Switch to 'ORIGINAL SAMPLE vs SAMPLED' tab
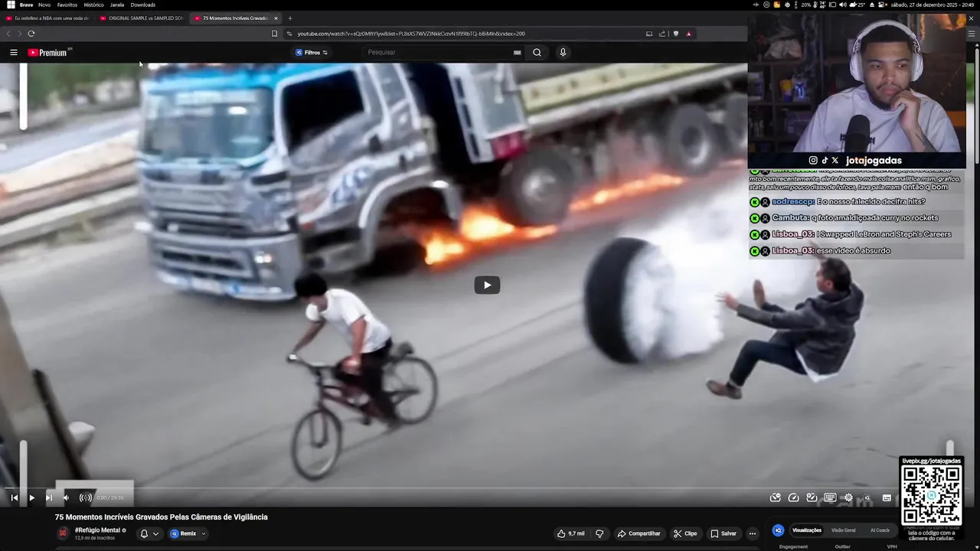The height and width of the screenshot is (551, 980). tap(142, 18)
